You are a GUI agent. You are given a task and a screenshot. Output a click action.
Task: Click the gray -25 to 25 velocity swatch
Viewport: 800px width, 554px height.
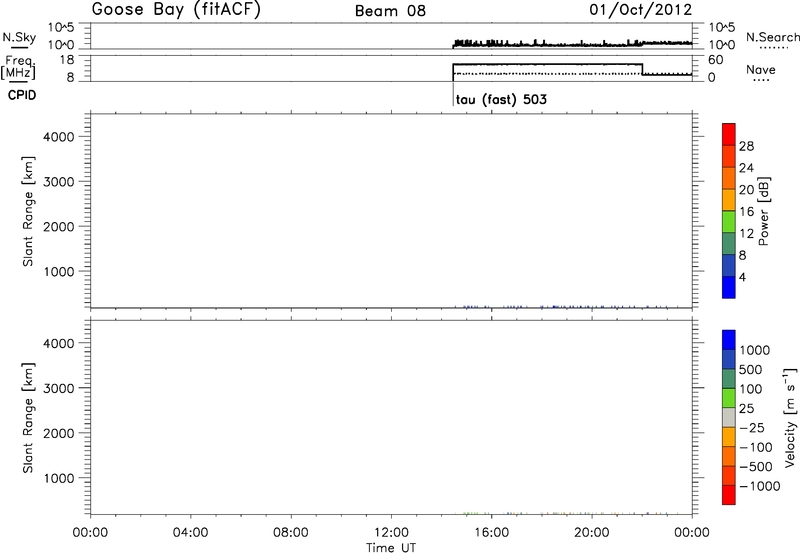729,418
